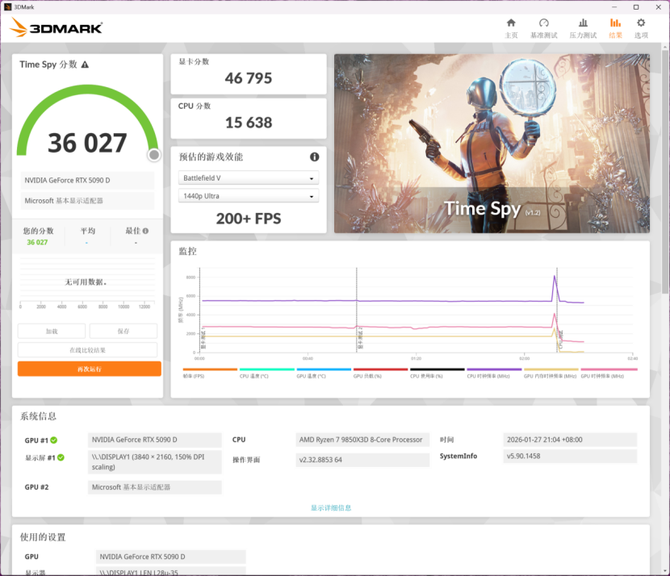Click the info icon next to Best (最佳)
The image size is (670, 576).
[146, 231]
